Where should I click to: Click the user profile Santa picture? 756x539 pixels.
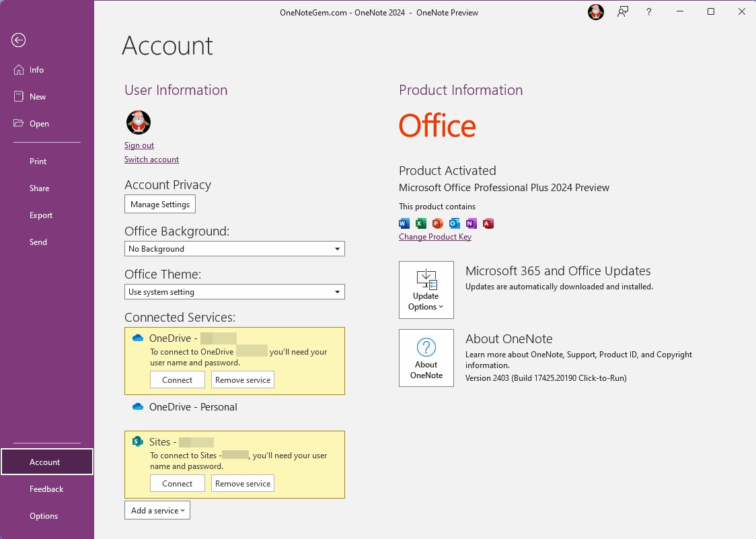point(139,122)
